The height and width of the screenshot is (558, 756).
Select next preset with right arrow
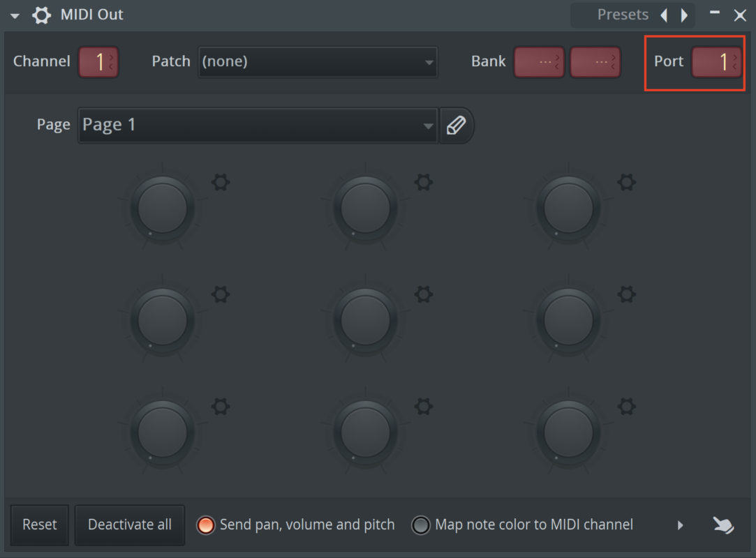click(685, 15)
